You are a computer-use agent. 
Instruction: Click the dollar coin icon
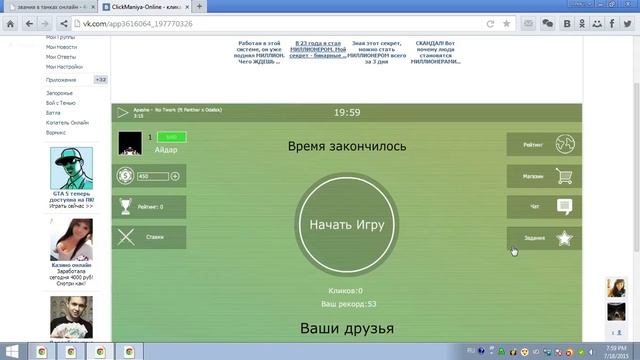(x=125, y=176)
